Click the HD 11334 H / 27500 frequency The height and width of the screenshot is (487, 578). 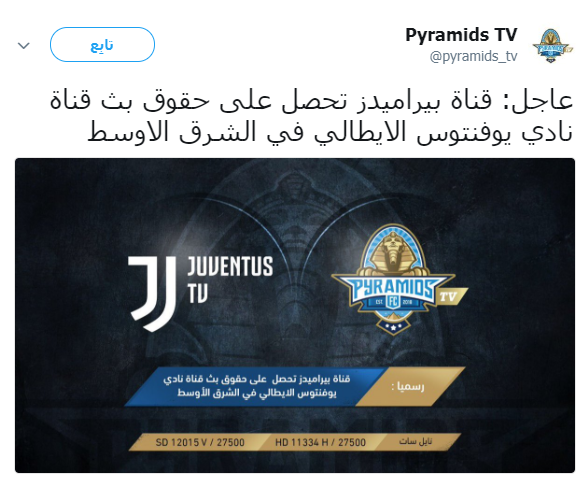click(320, 442)
